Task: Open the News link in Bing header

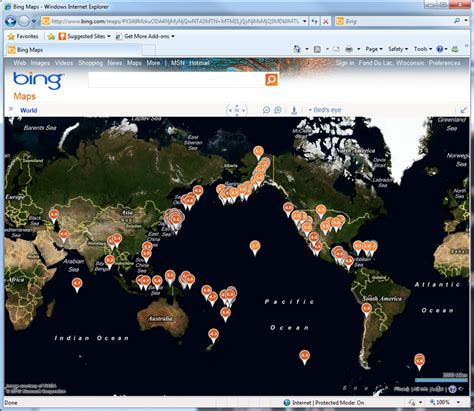Action: (114, 63)
